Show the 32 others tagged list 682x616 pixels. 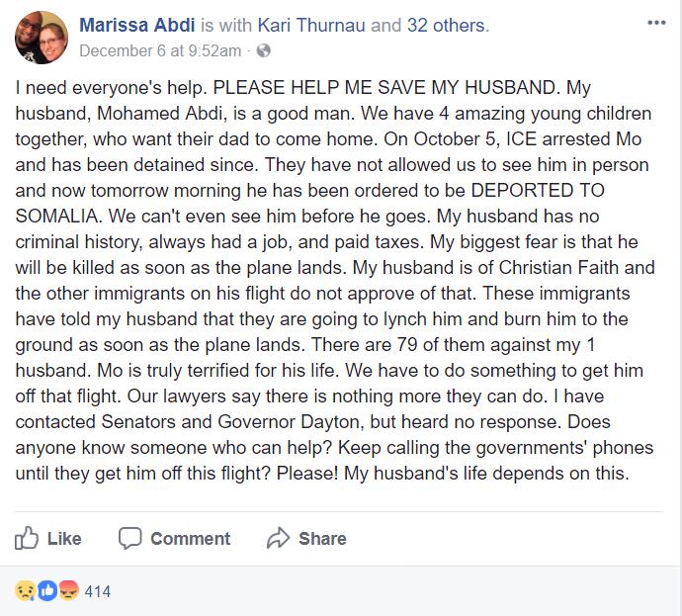(x=448, y=26)
